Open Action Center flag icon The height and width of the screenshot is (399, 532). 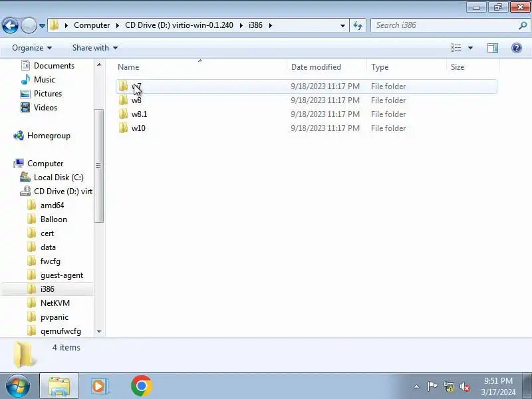pos(432,386)
